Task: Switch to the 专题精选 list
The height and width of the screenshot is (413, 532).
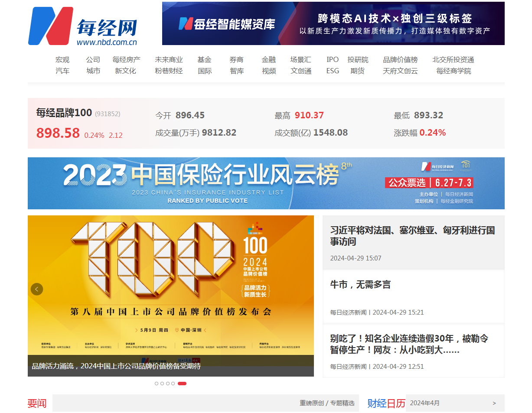Action: coord(342,403)
